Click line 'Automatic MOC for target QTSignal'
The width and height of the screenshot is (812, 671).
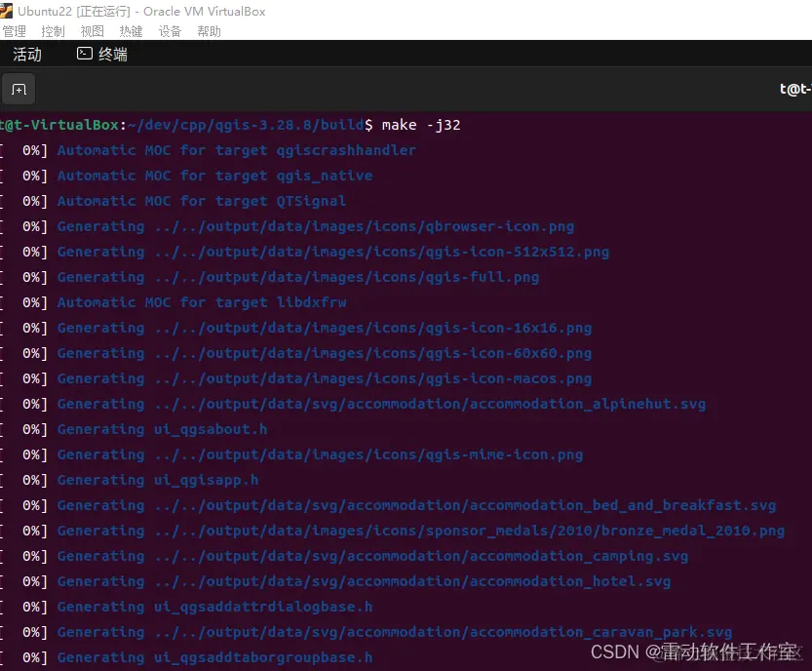pos(202,201)
